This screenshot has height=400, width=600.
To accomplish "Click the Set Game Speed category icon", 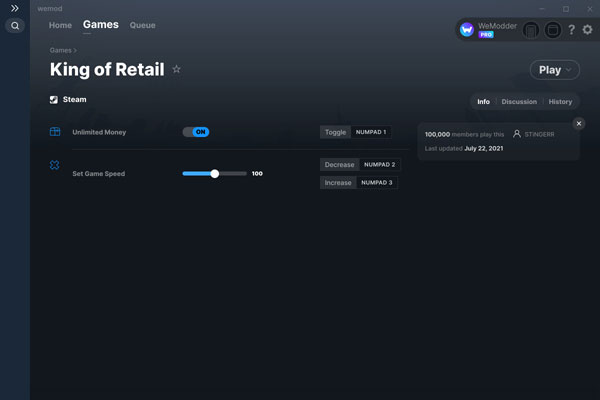I will tap(54, 165).
